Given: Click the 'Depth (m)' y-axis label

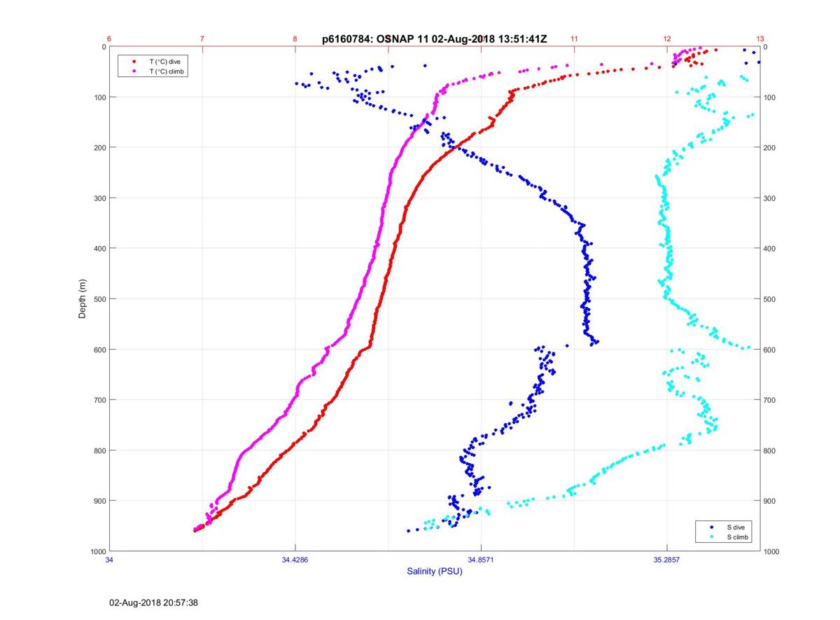Looking at the screenshot, I should point(82,298).
